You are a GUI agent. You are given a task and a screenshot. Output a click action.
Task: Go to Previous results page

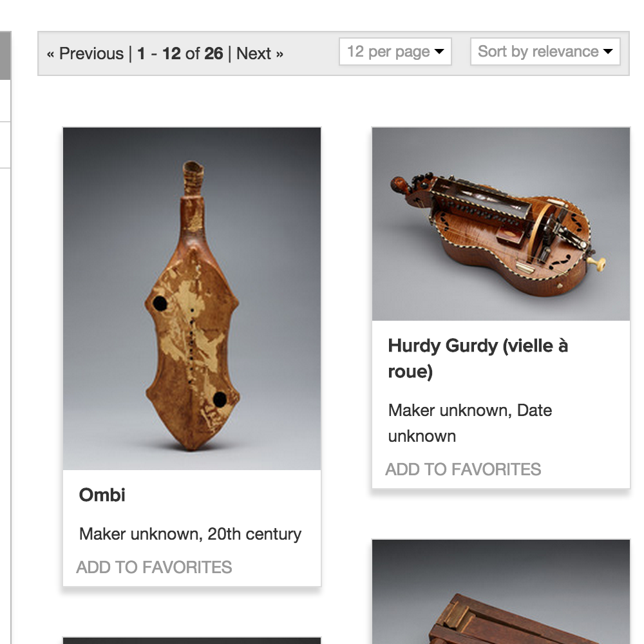[85, 54]
